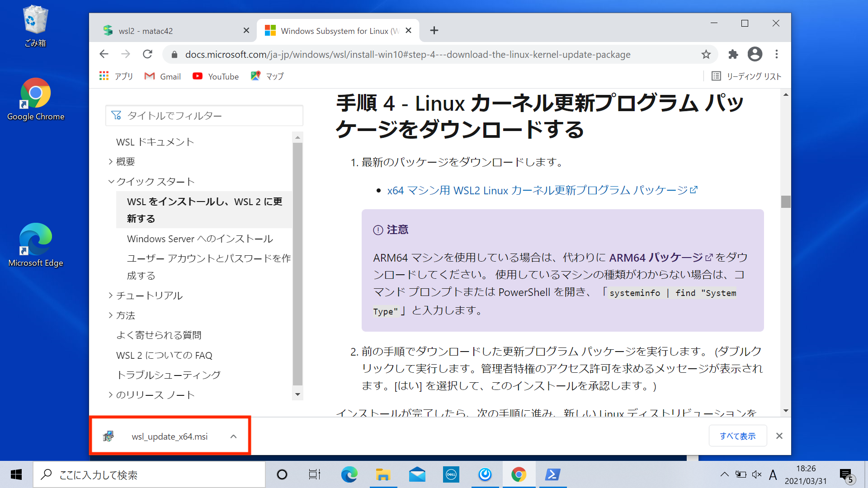Viewport: 868px width, 488px height.
Task: Open Task View on taskbar
Action: pyautogui.click(x=315, y=474)
